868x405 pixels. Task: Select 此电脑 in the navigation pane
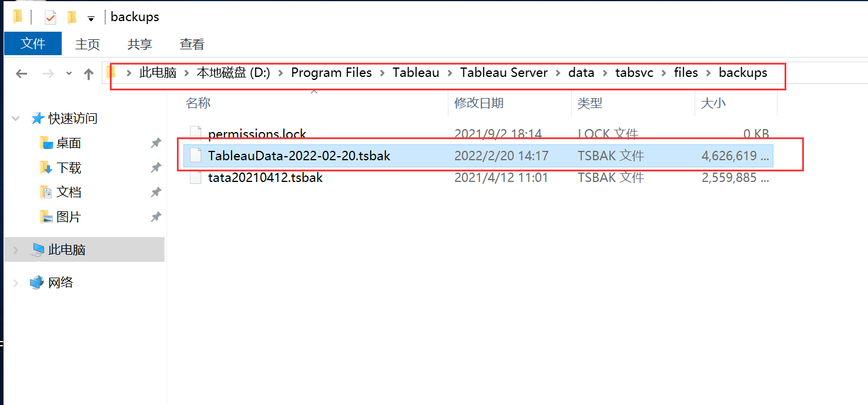67,249
